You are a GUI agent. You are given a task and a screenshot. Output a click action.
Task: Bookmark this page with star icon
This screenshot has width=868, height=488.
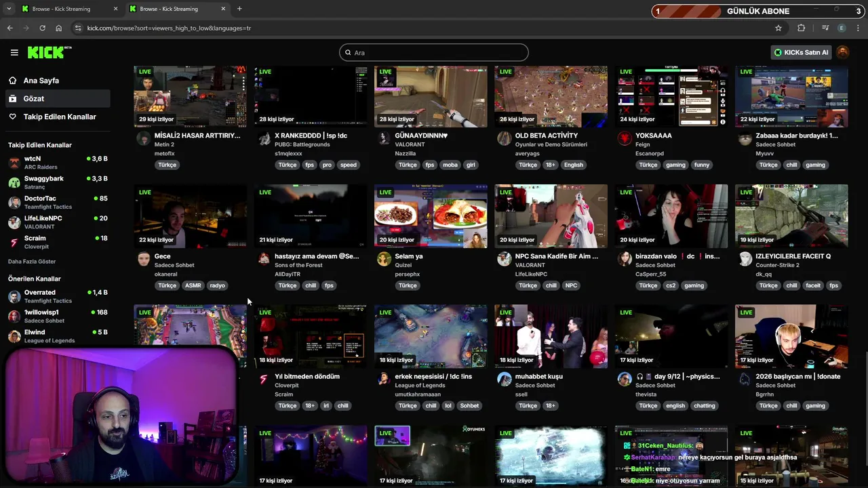[778, 28]
